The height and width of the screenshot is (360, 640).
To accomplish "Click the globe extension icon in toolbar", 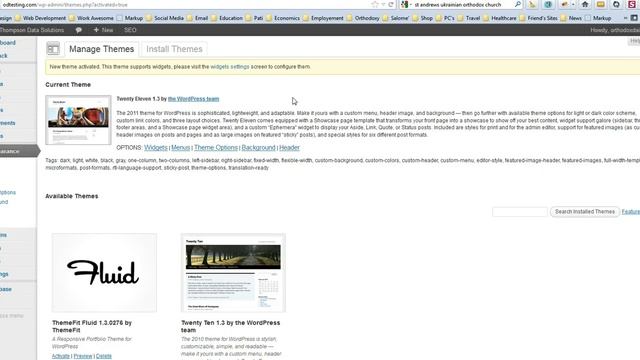I will pos(548,4).
